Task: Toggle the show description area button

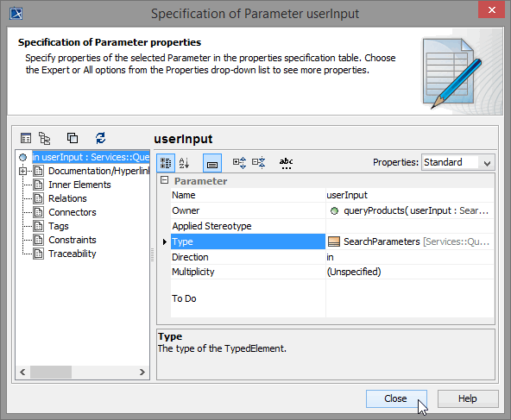Action: point(212,163)
